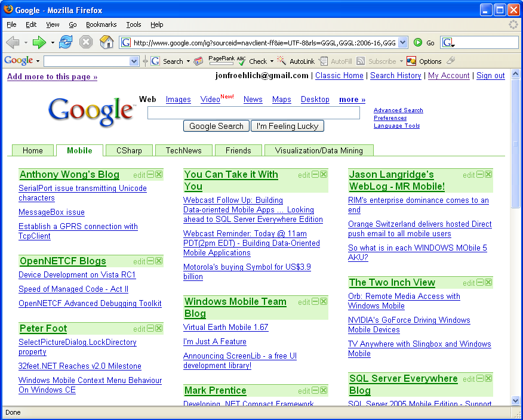Remove the Anthony Wong's Blog module
This screenshot has height=420, width=523.
tap(159, 174)
